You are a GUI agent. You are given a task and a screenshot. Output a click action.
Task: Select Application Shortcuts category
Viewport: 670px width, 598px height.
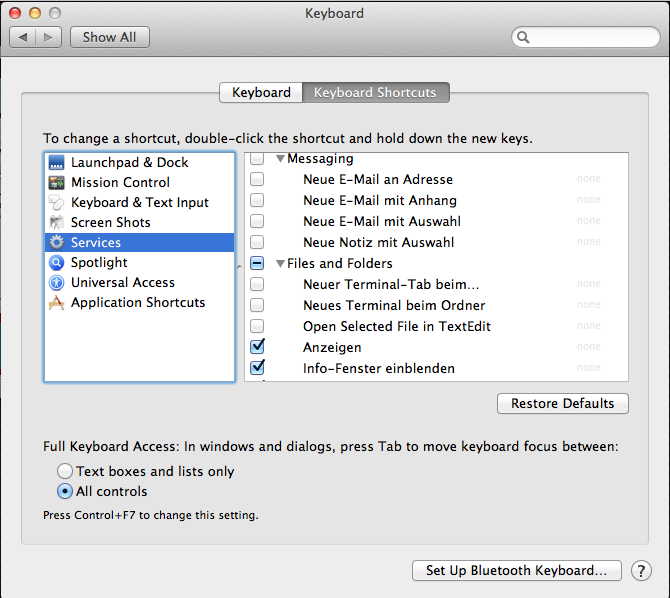pos(140,303)
